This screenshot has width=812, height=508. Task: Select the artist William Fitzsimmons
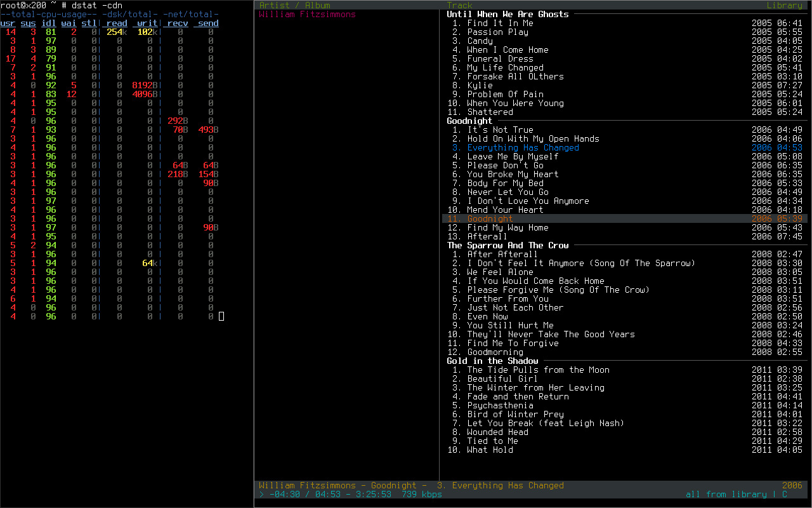pos(308,14)
